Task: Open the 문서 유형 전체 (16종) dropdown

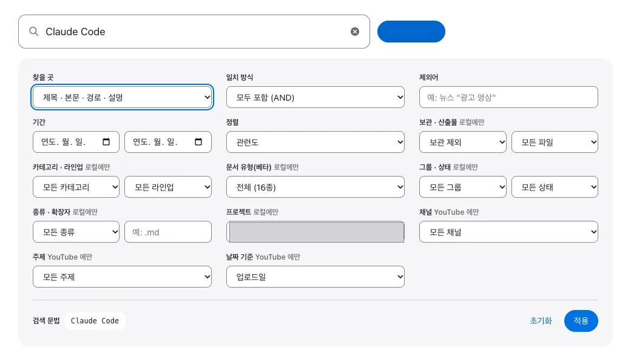Action: pos(315,187)
